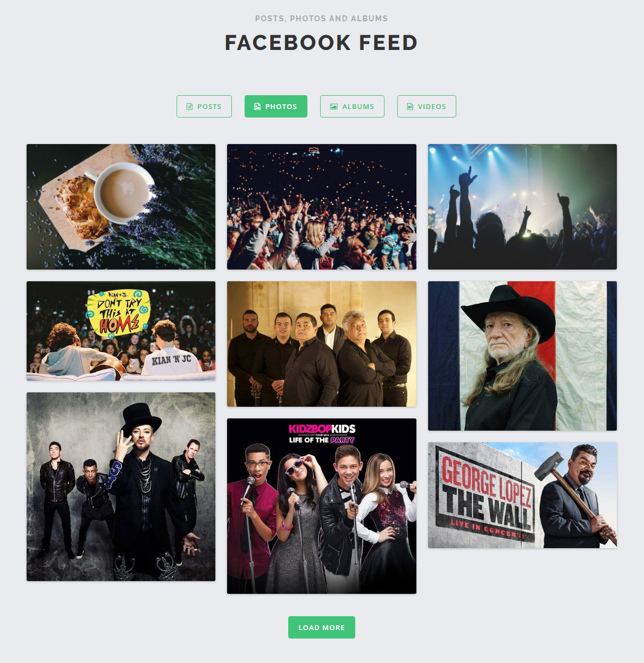This screenshot has height=663, width=644.
Task: Open the George Lopez The Wall image
Action: coord(522,495)
